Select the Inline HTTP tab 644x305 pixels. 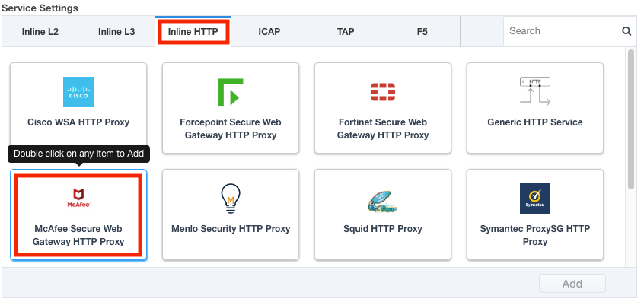[x=193, y=32]
